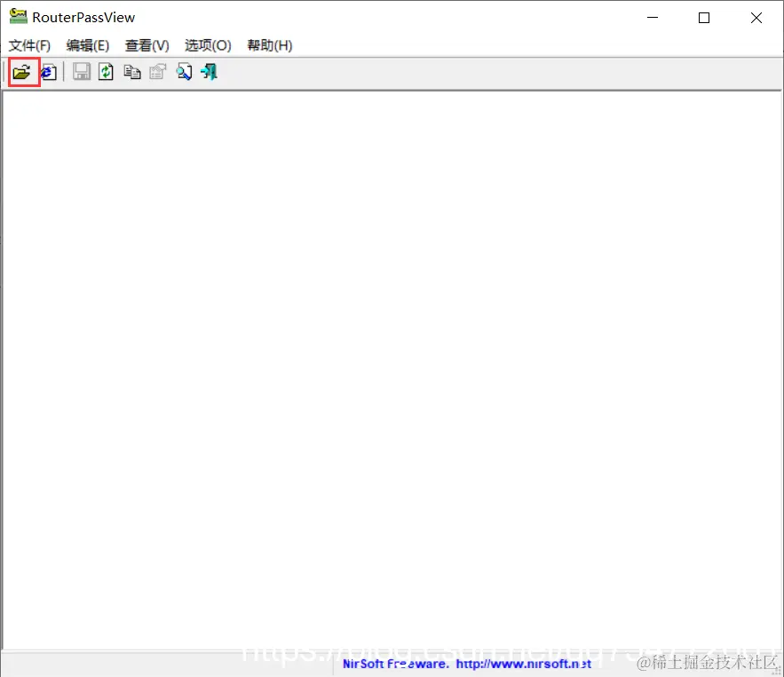The width and height of the screenshot is (784, 677).
Task: Click the Refresh toolbar icon
Action: click(x=107, y=72)
